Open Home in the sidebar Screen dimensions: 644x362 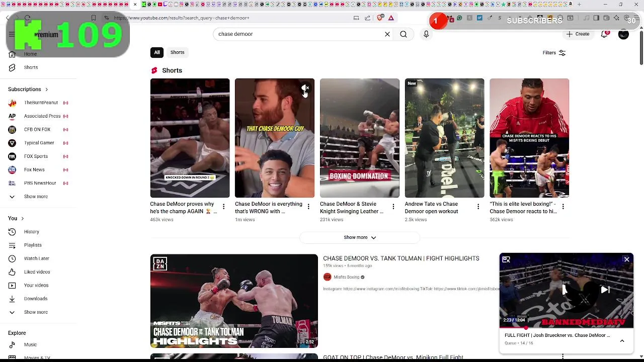30,54
